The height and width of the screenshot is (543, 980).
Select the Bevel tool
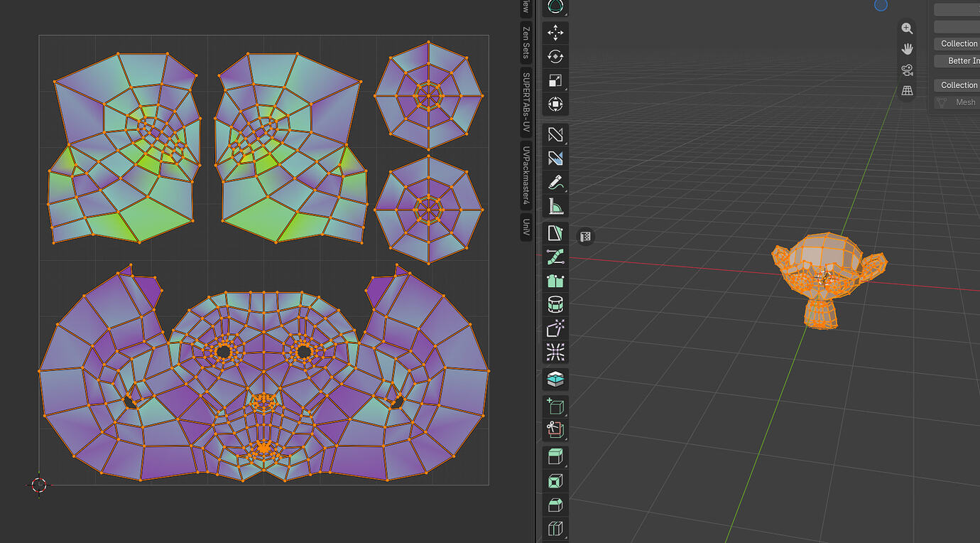tap(555, 505)
